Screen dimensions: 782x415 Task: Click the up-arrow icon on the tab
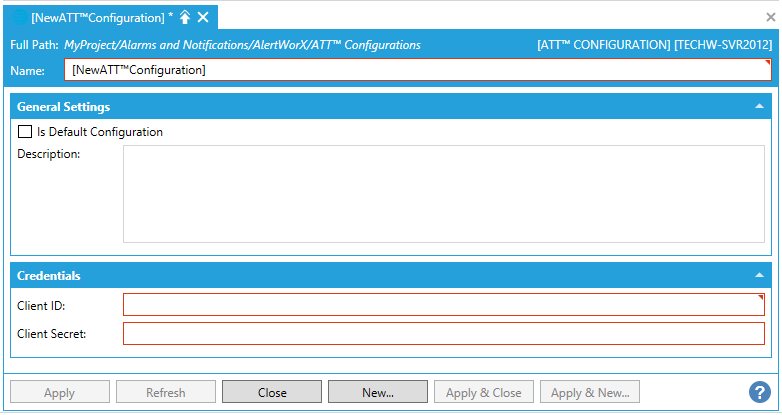[x=185, y=17]
